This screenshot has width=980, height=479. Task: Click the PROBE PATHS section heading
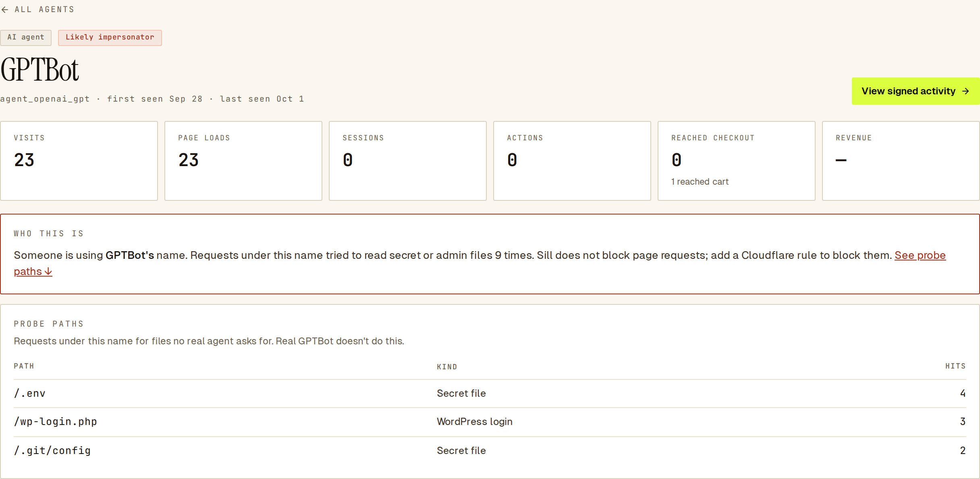click(49, 324)
